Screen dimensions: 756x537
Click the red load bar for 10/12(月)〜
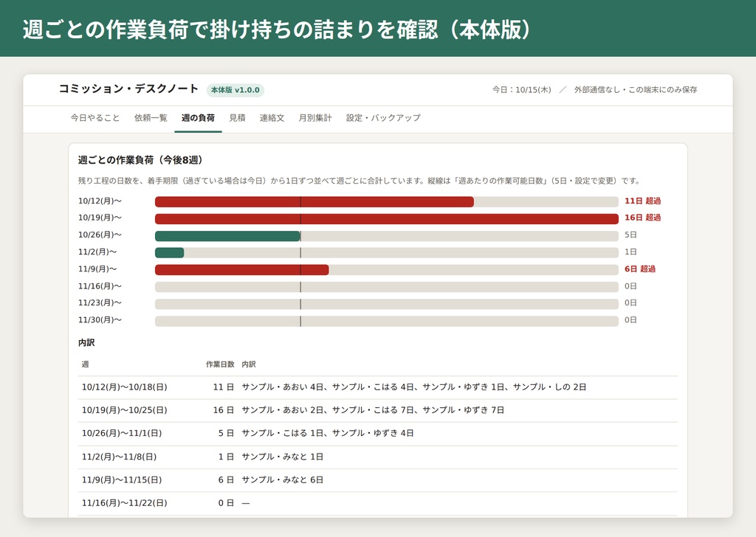pos(314,202)
